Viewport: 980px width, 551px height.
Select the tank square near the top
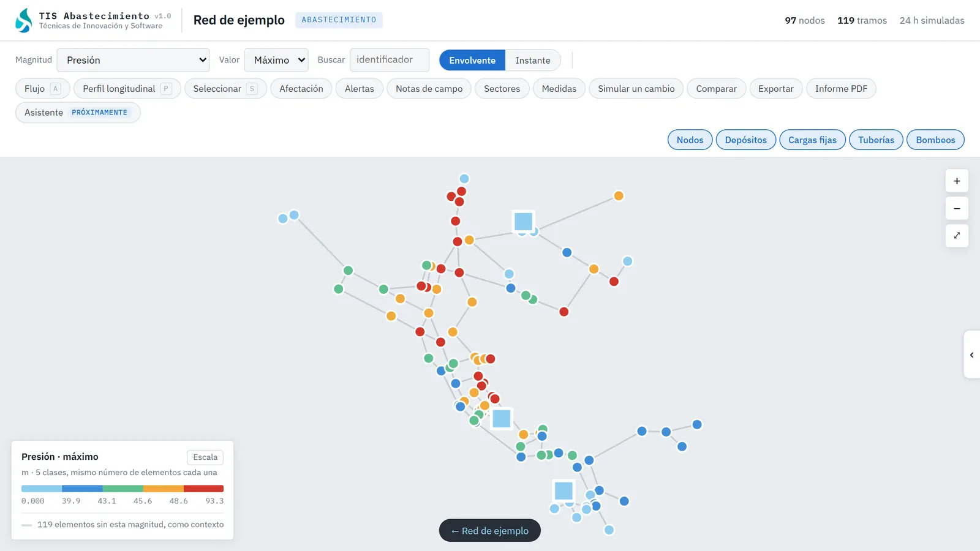click(x=523, y=221)
